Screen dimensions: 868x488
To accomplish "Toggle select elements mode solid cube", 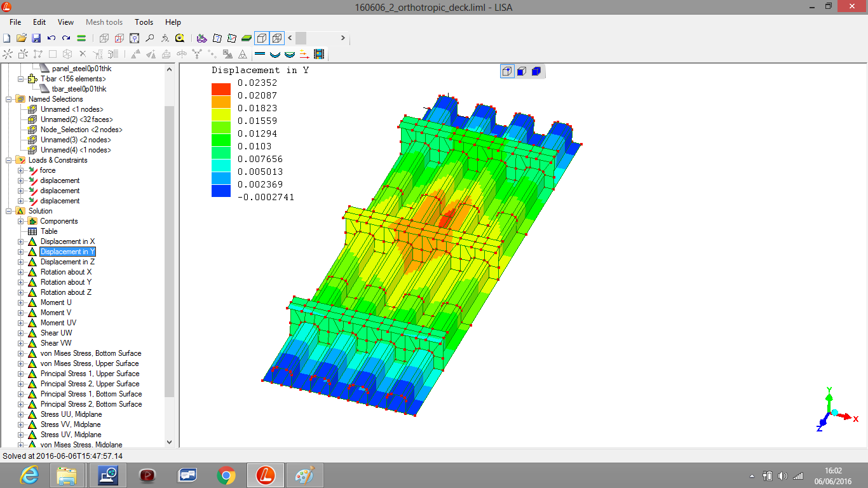I will click(x=536, y=71).
